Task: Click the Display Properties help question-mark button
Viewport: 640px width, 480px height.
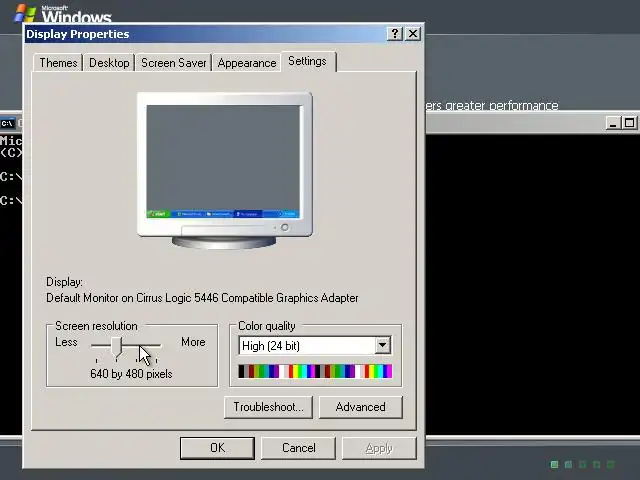Action: point(395,33)
